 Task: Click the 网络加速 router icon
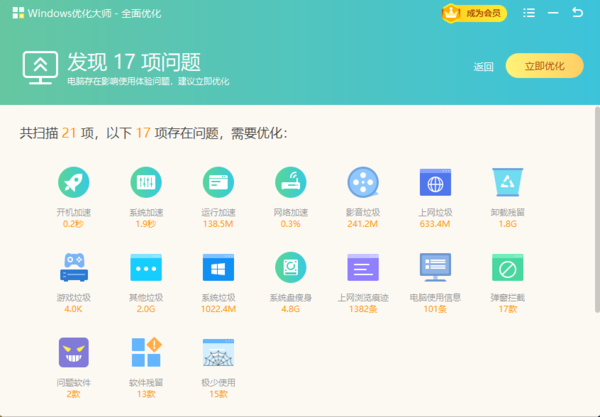[x=290, y=182]
